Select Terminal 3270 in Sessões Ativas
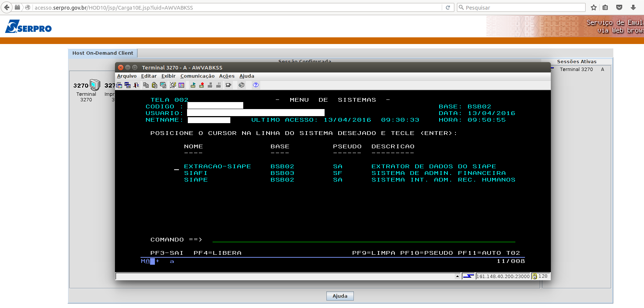This screenshot has height=308, width=644. pyautogui.click(x=576, y=70)
